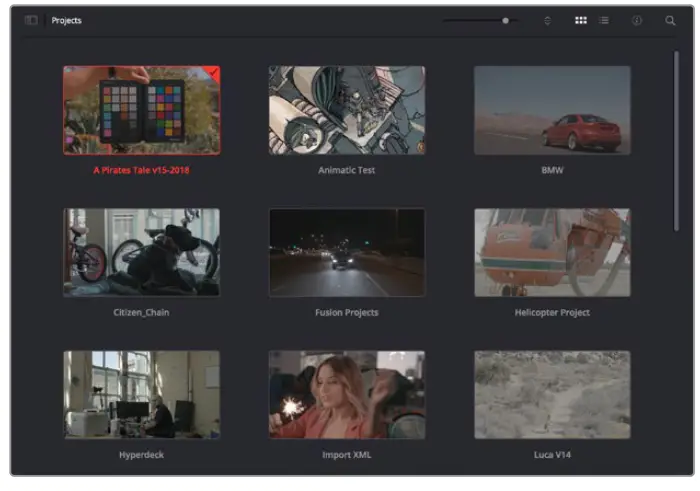Select the Helicopter Project thumbnail
This screenshot has height=491, width=700.
(x=552, y=252)
